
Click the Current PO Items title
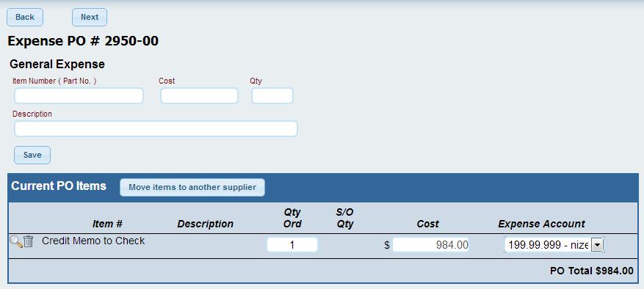(59, 186)
